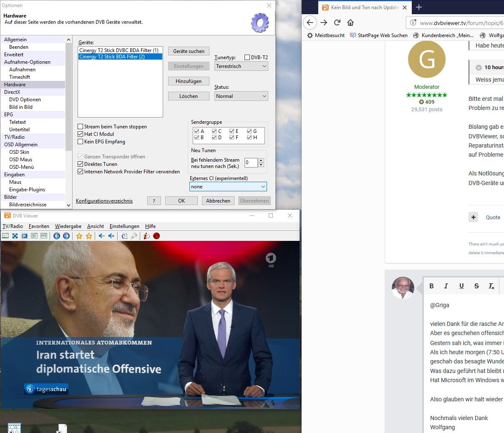The image size is (504, 433).
Task: Click the EPG toolbar icon in DVB Viewer
Action: click(44, 236)
